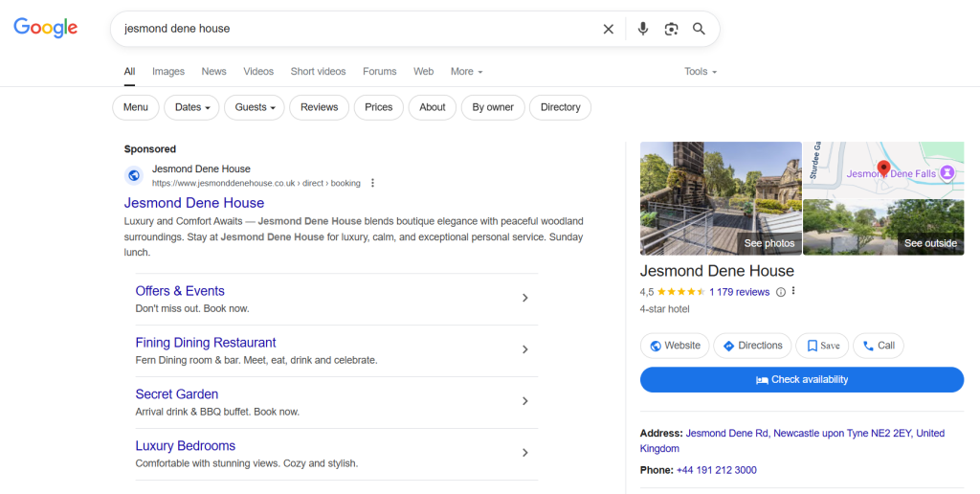Click the 4.5 star rating stars
This screenshot has height=494, width=980.
pos(680,291)
